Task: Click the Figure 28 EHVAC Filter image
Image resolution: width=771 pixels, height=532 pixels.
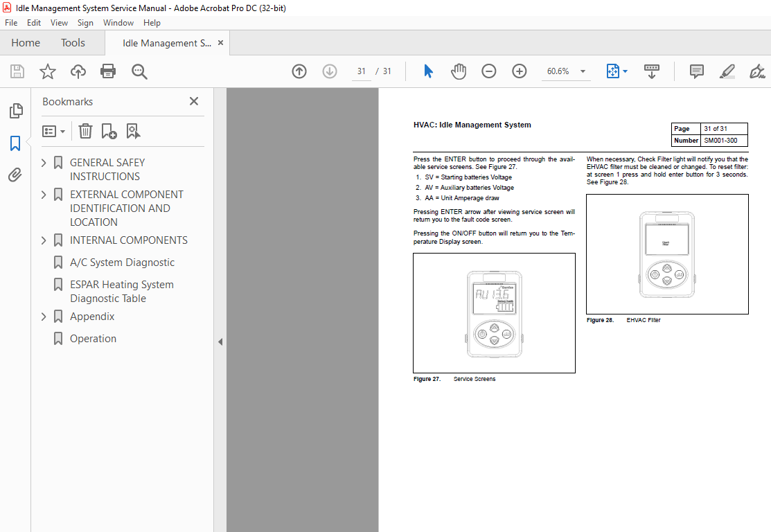Action: (x=667, y=254)
